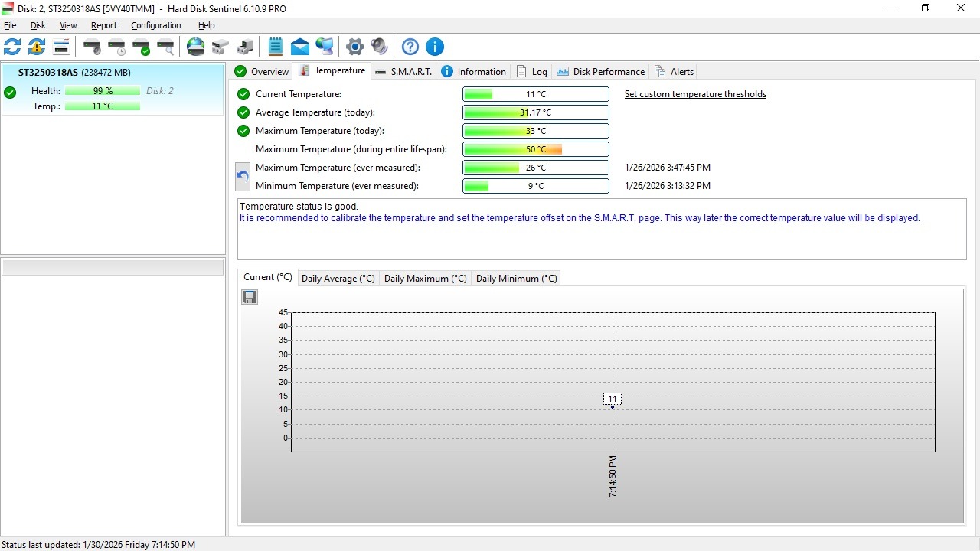Click the globe disk toolbar icon

tap(196, 47)
